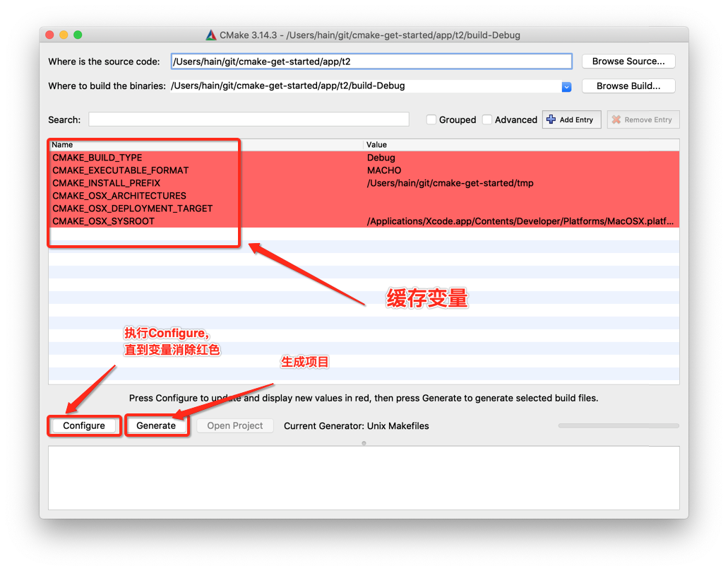Click the Generate button
Screen dimensions: 728x571
(x=156, y=425)
